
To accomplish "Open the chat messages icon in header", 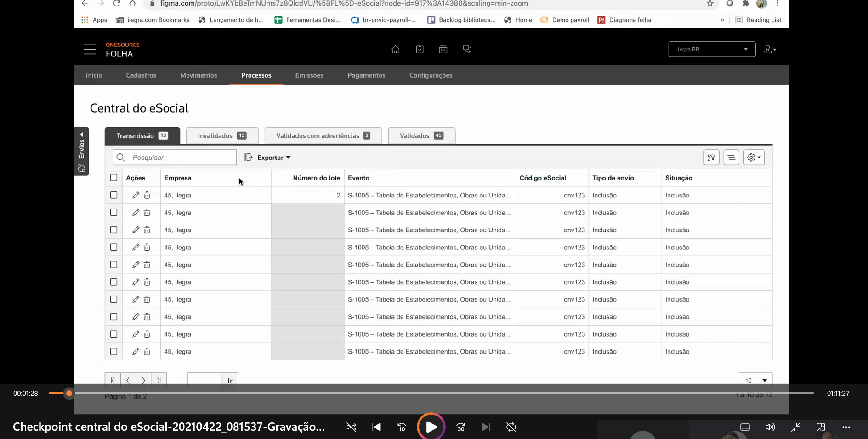I will 467,49.
